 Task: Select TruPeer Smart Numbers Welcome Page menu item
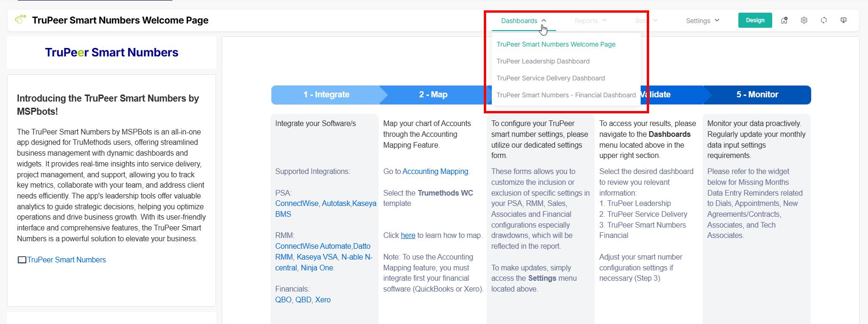[x=556, y=44]
